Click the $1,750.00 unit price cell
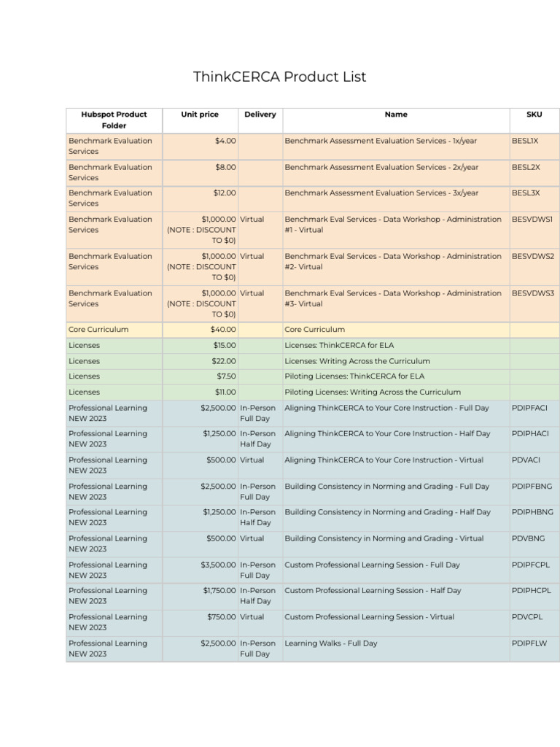 (200, 596)
